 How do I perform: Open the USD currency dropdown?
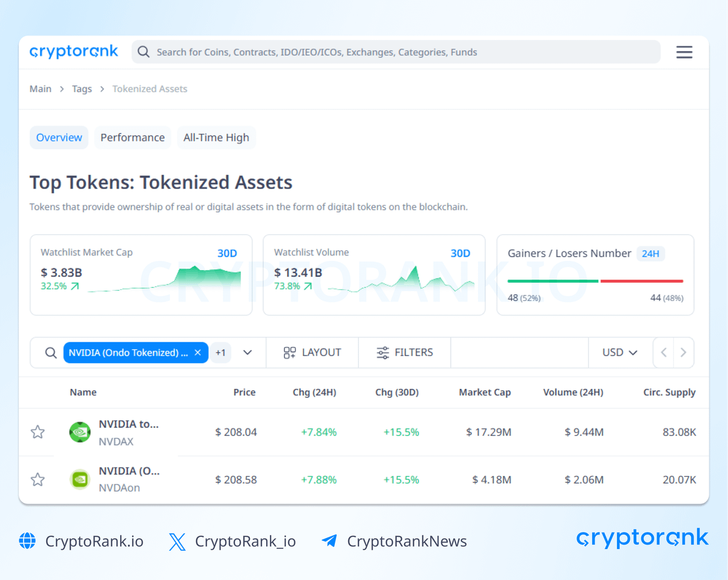coord(619,352)
